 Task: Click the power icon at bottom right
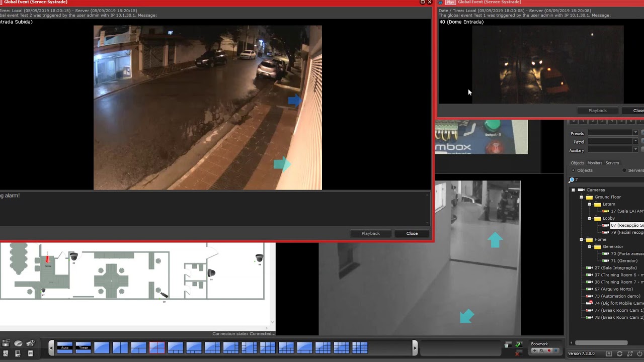point(639,354)
